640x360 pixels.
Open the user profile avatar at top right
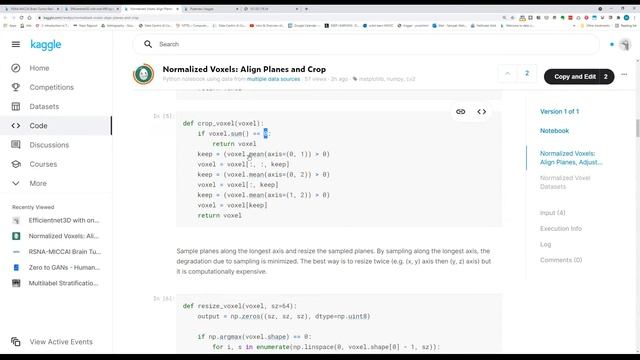[625, 44]
